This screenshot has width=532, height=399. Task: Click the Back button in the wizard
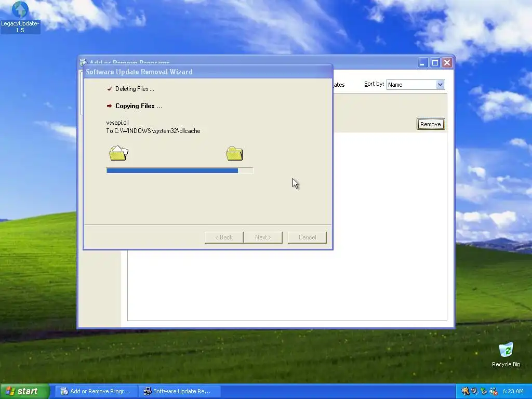point(224,237)
